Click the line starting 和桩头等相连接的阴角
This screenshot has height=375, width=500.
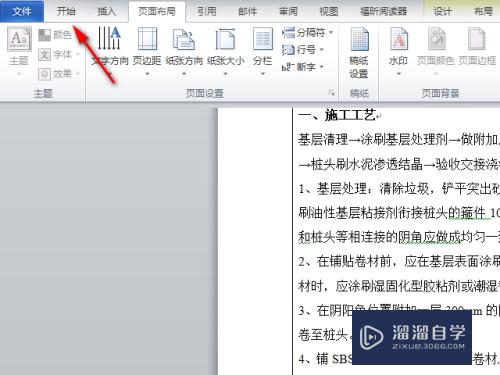(399, 237)
